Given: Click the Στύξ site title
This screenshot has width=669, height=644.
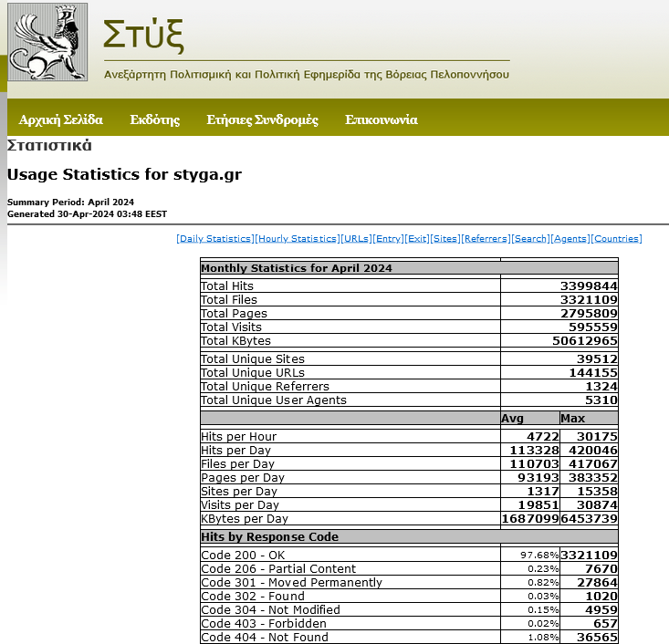Looking at the screenshot, I should [x=144, y=36].
